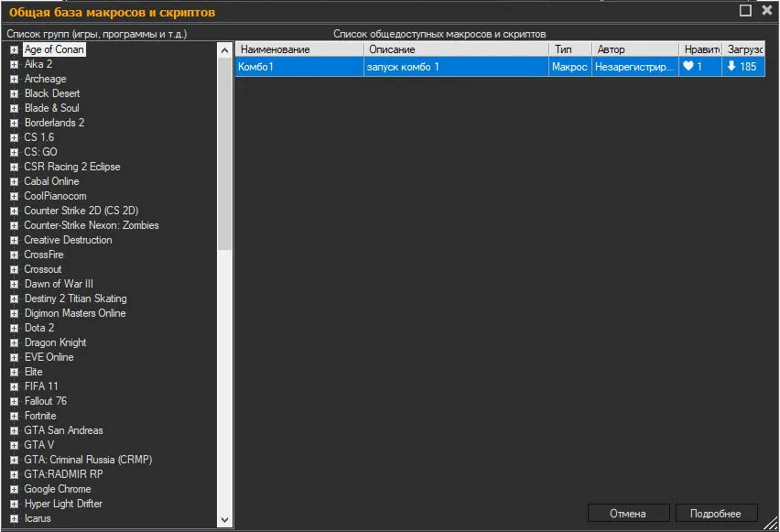Sort by the Автор column header

[x=635, y=49]
